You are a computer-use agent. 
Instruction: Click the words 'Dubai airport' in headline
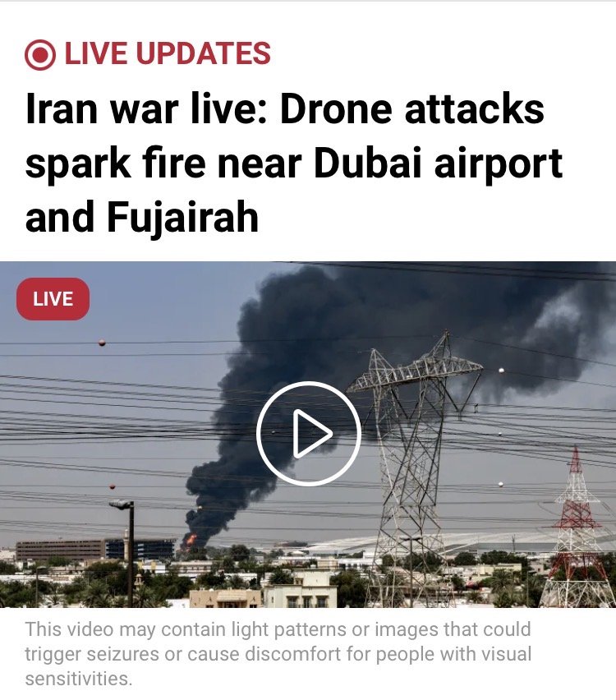(438, 163)
